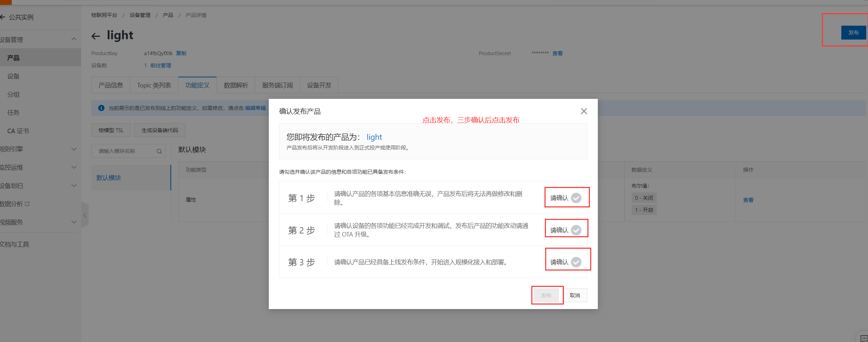Open the 设备开发 tab
Viewport: 868px width, 342px height.
point(318,85)
